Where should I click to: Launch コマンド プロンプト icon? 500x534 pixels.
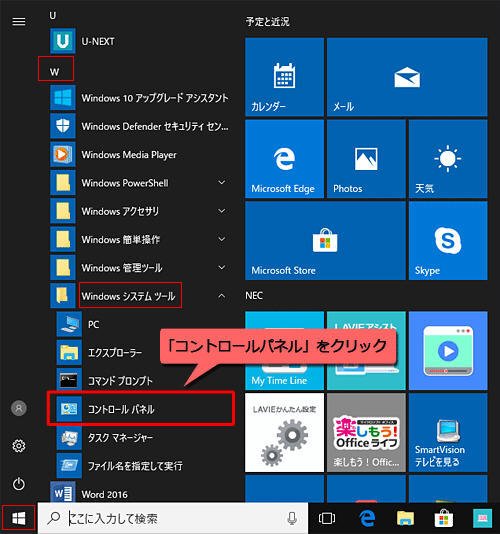tap(69, 381)
